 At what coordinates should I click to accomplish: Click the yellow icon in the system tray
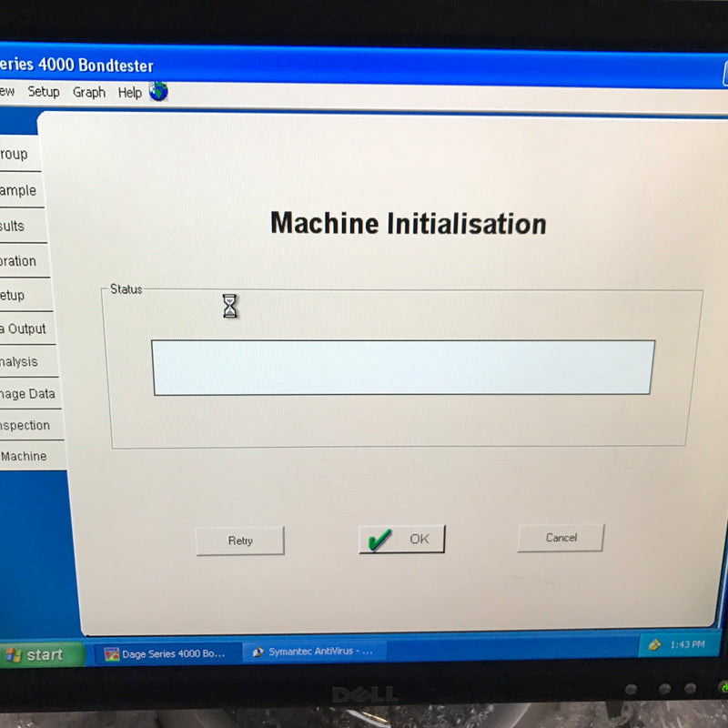pyautogui.click(x=657, y=646)
